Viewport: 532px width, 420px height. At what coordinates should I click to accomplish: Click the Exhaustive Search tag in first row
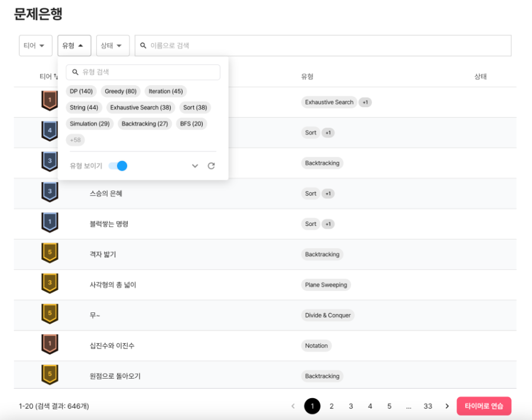pos(329,102)
